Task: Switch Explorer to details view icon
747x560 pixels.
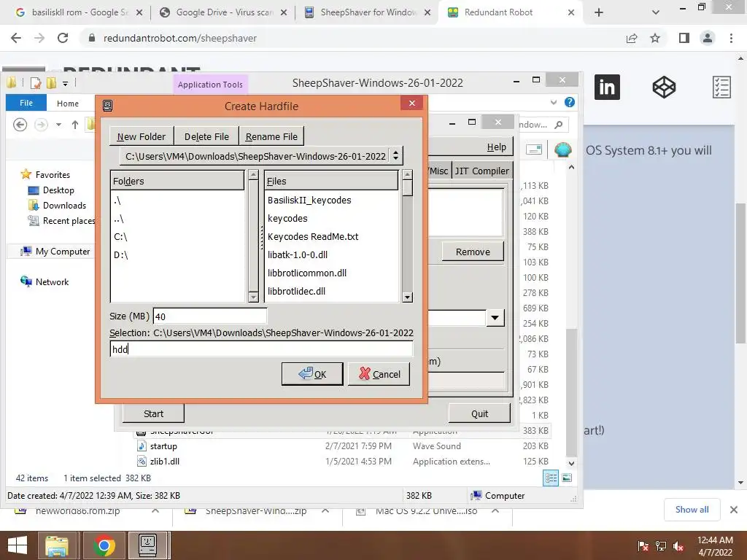Action: click(x=551, y=478)
